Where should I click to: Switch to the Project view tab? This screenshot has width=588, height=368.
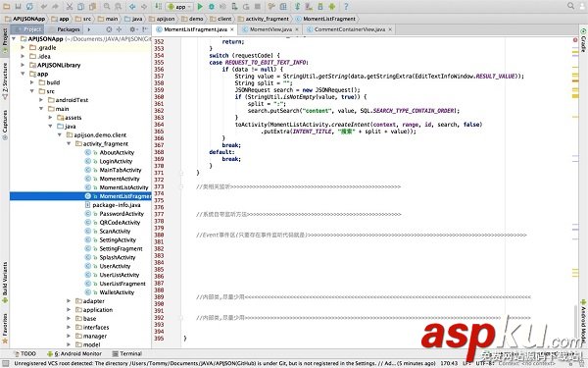coord(28,29)
